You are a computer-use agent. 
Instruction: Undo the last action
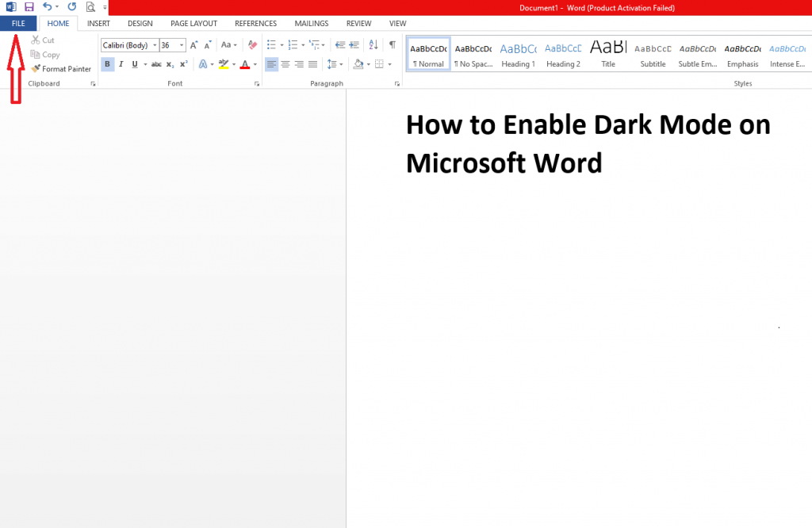(47, 6)
